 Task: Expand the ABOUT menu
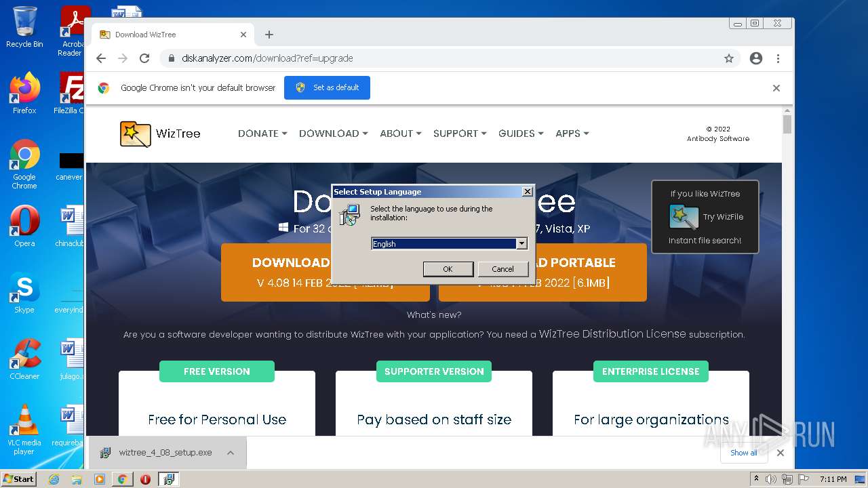[400, 134]
